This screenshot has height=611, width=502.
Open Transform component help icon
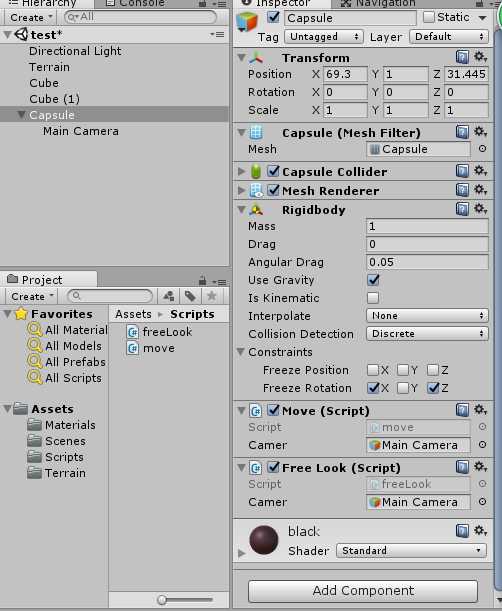point(462,57)
